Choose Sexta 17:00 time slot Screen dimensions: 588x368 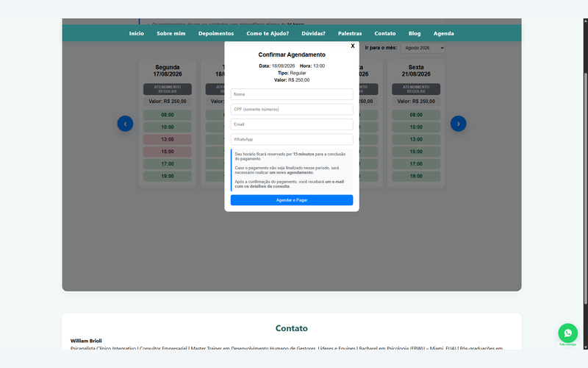(416, 163)
